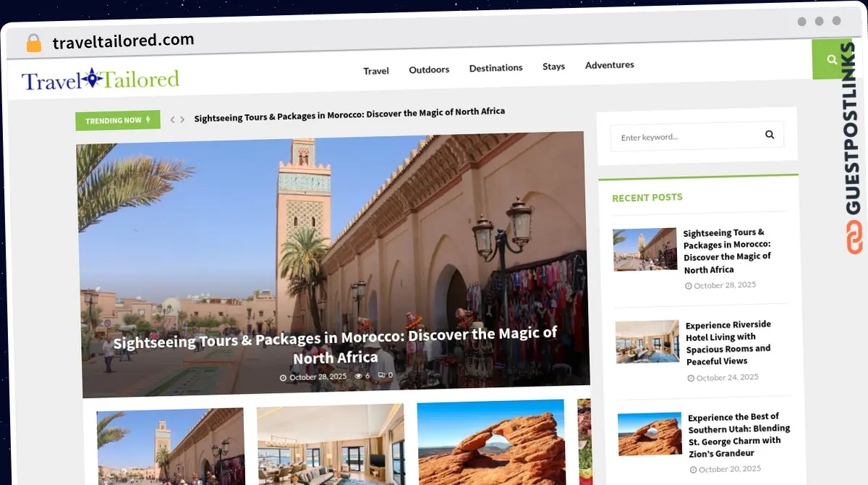Select the Destinations menu item
The height and width of the screenshot is (485, 868).
pyautogui.click(x=495, y=68)
